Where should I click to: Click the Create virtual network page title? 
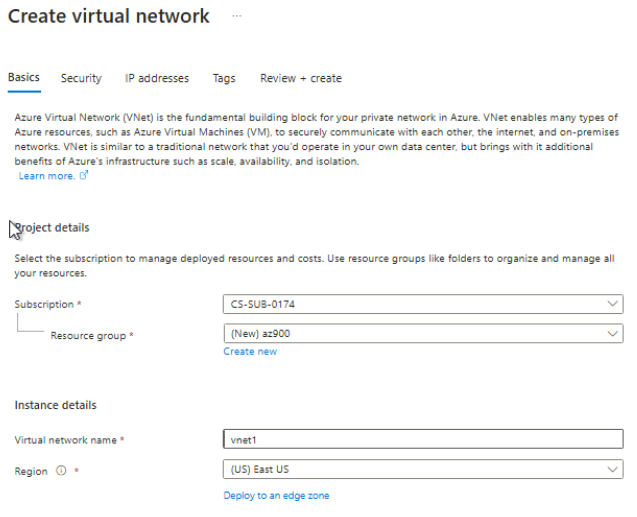click(109, 17)
